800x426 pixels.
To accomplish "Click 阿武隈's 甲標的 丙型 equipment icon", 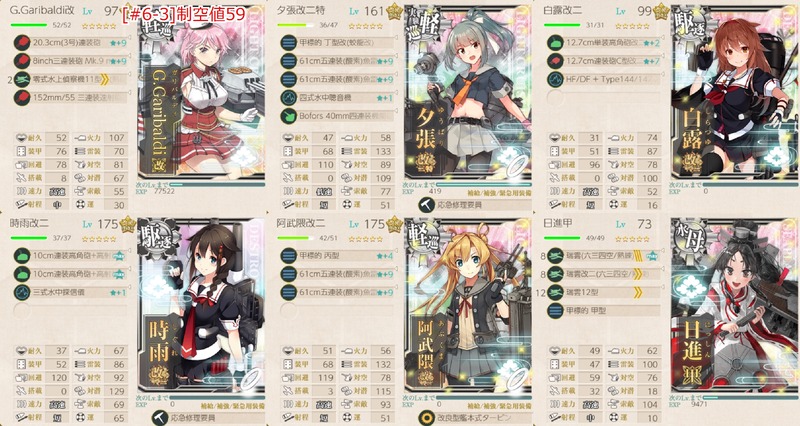I will point(289,256).
